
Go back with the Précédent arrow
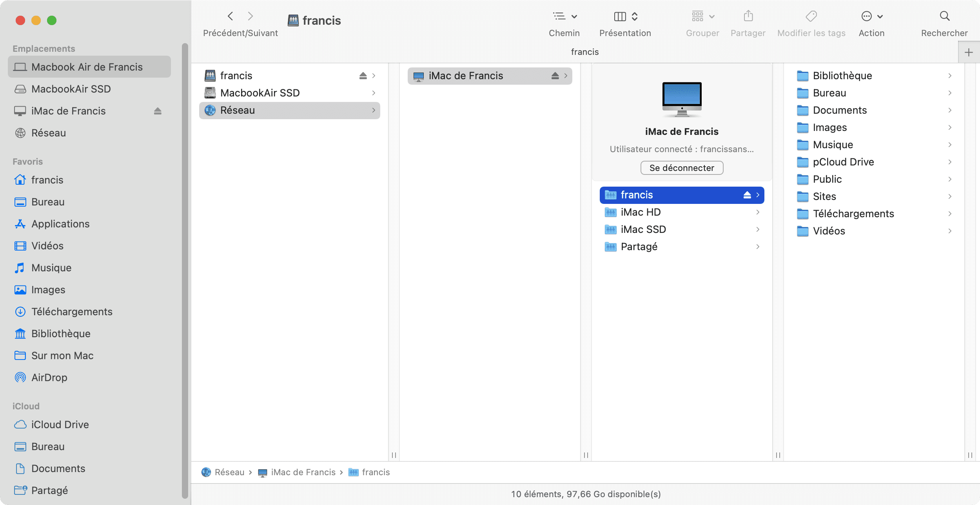coord(230,16)
